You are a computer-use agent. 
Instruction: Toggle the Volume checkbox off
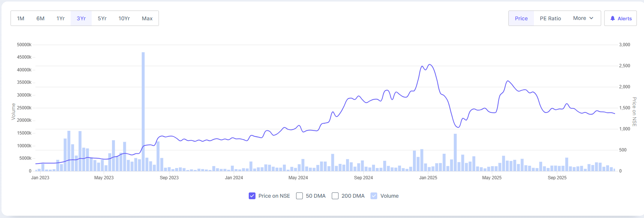(374, 196)
